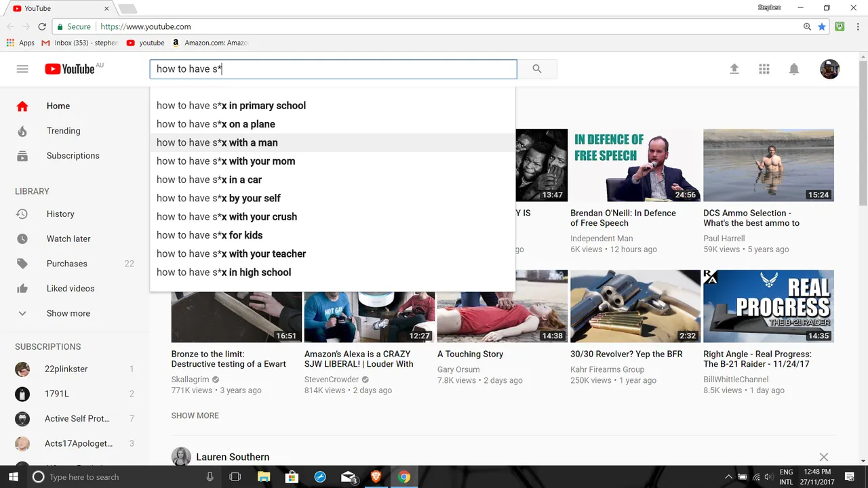
Task: Open Mail from the taskbar
Action: click(349, 477)
